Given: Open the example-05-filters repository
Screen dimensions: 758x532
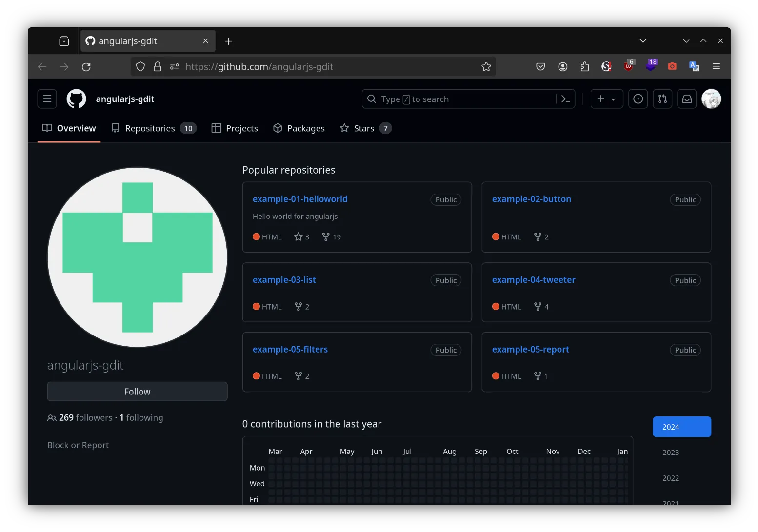Looking at the screenshot, I should point(290,350).
